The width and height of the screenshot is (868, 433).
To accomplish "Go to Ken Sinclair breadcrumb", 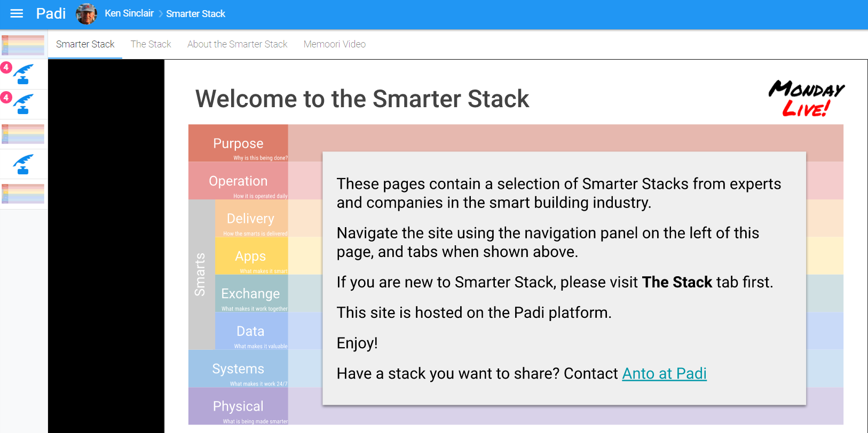I will (129, 13).
